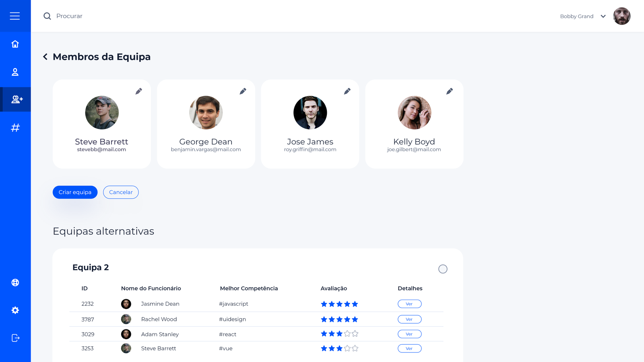This screenshot has height=362, width=644.
Task: Select the add team member sidebar icon
Action: (17, 99)
